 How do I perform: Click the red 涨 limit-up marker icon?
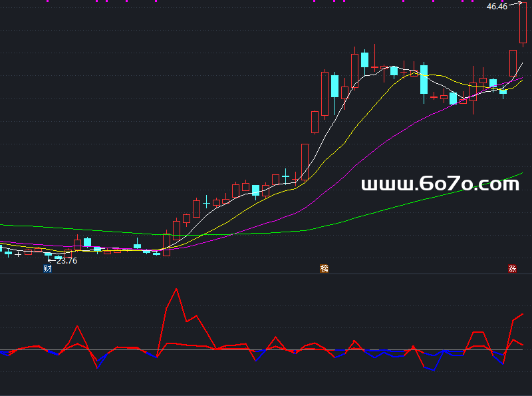tap(512, 269)
